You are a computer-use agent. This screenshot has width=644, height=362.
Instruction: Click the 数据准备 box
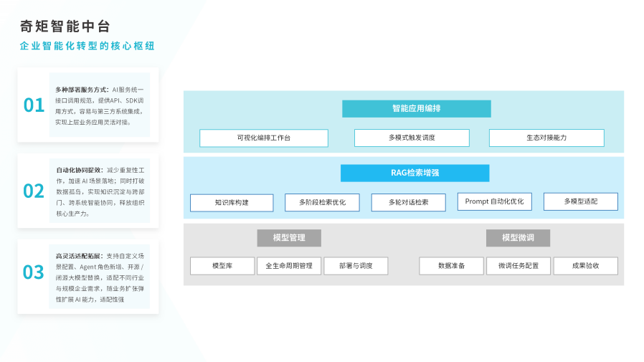[x=451, y=266]
